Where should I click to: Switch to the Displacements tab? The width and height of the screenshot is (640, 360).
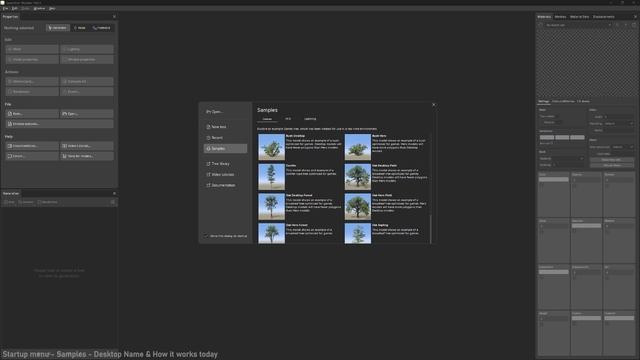[604, 17]
